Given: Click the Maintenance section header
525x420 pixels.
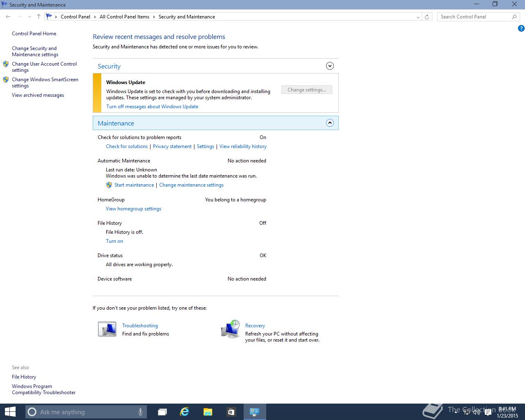Looking at the screenshot, I should (216, 123).
